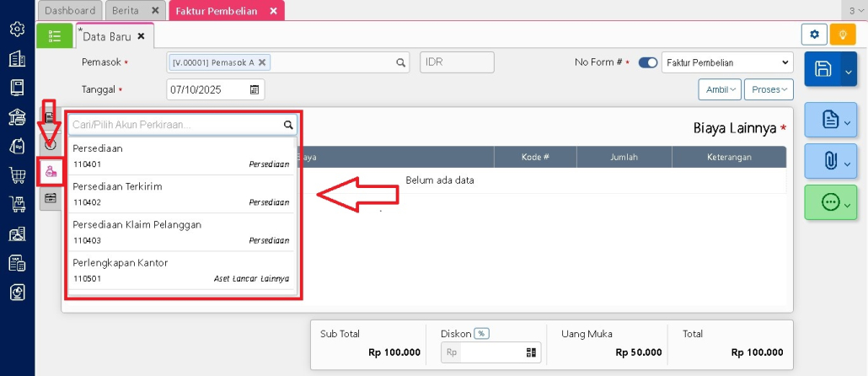Click the calendar icon in Tanggal field
Image resolution: width=868 pixels, height=376 pixels.
(255, 89)
